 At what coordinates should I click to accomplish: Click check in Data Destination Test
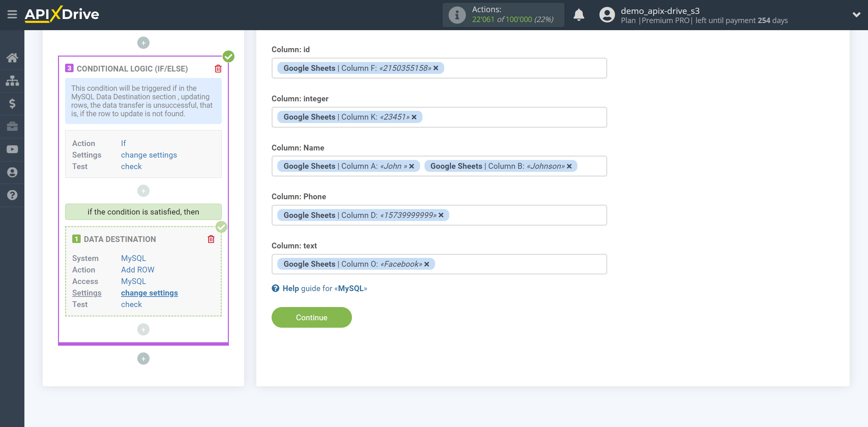tap(131, 304)
